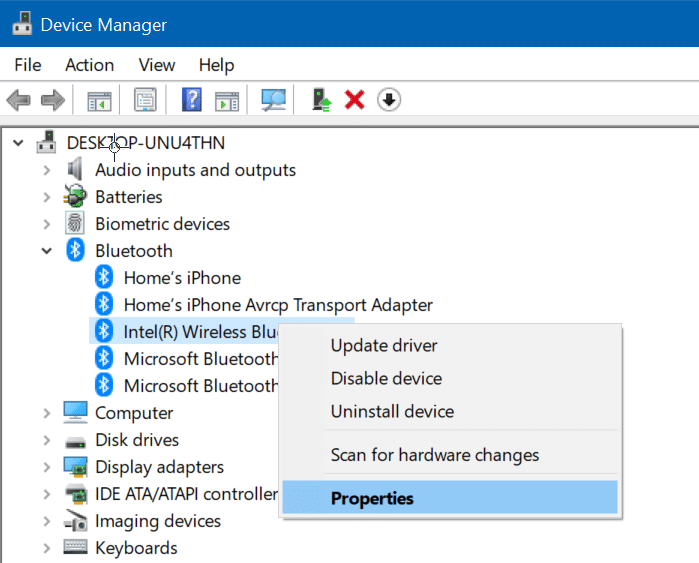
Task: Click the Display adapters category icon
Action: coord(75,467)
